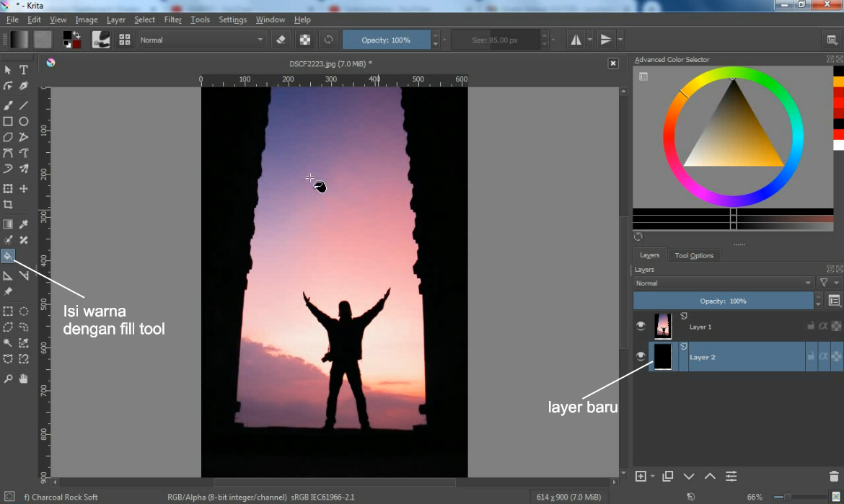Open the brush preset chooser in toolbar

click(101, 40)
